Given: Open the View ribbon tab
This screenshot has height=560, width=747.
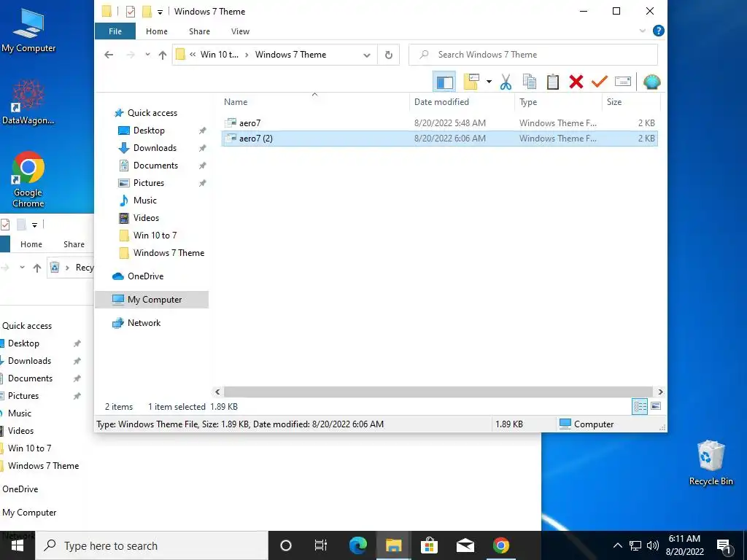Looking at the screenshot, I should (x=240, y=31).
